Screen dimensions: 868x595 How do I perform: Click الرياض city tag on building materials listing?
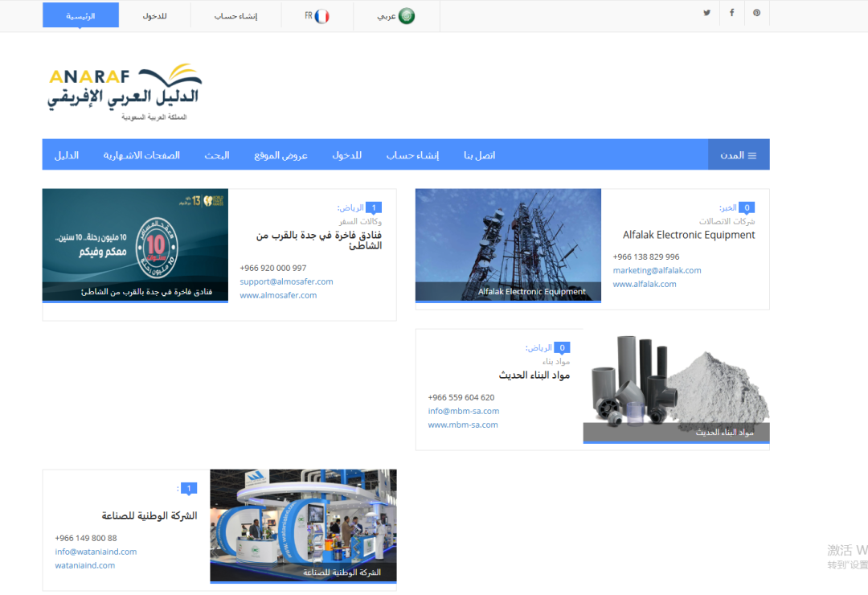[x=538, y=348]
